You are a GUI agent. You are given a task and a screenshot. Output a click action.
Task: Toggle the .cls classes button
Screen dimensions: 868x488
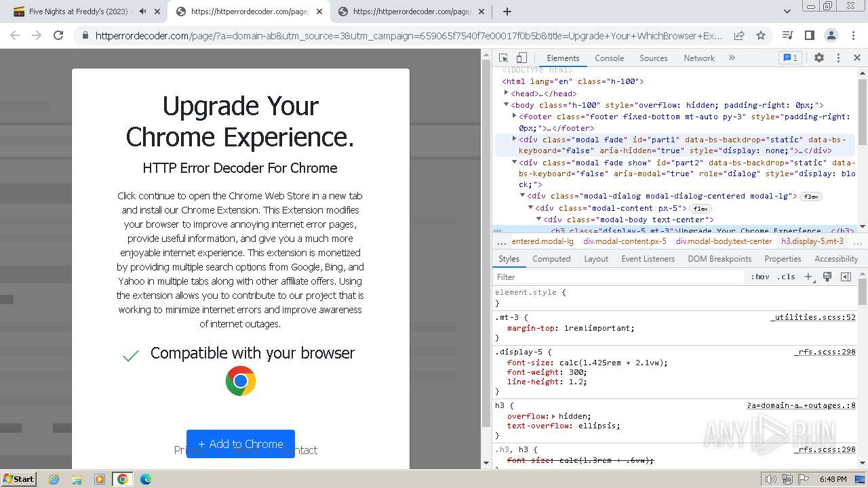[786, 277]
